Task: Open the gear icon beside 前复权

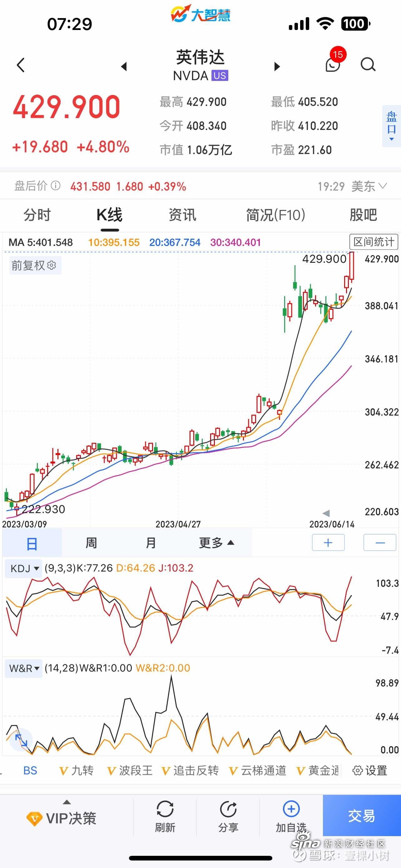Action: pos(52,265)
